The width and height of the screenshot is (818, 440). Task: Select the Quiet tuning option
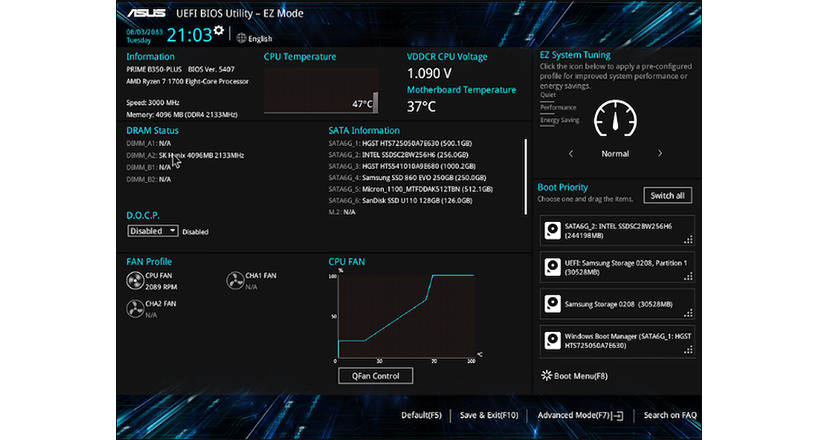click(x=548, y=95)
